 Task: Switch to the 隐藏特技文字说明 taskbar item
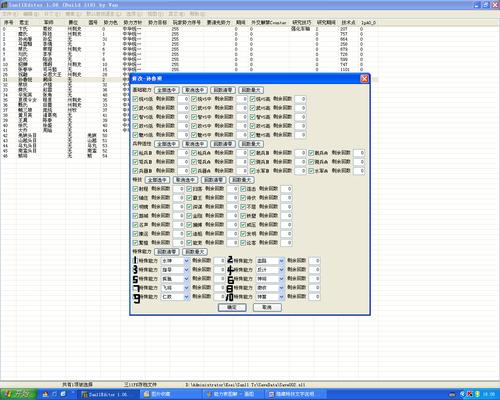[296, 394]
